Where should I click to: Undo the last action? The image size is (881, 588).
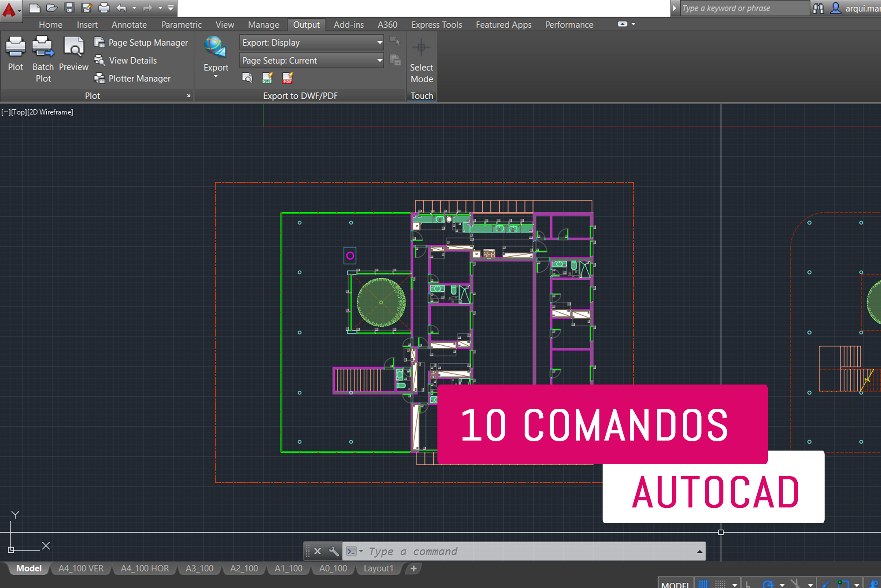[x=122, y=8]
